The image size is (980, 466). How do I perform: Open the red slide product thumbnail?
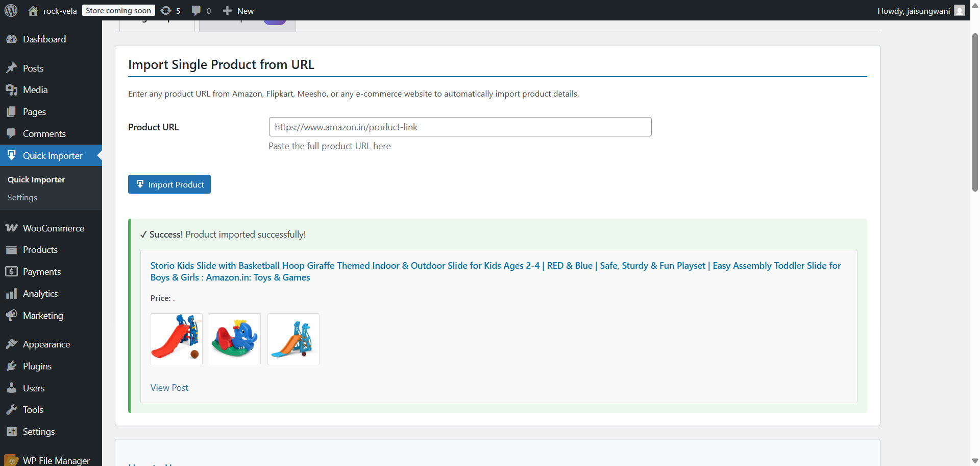pos(177,339)
